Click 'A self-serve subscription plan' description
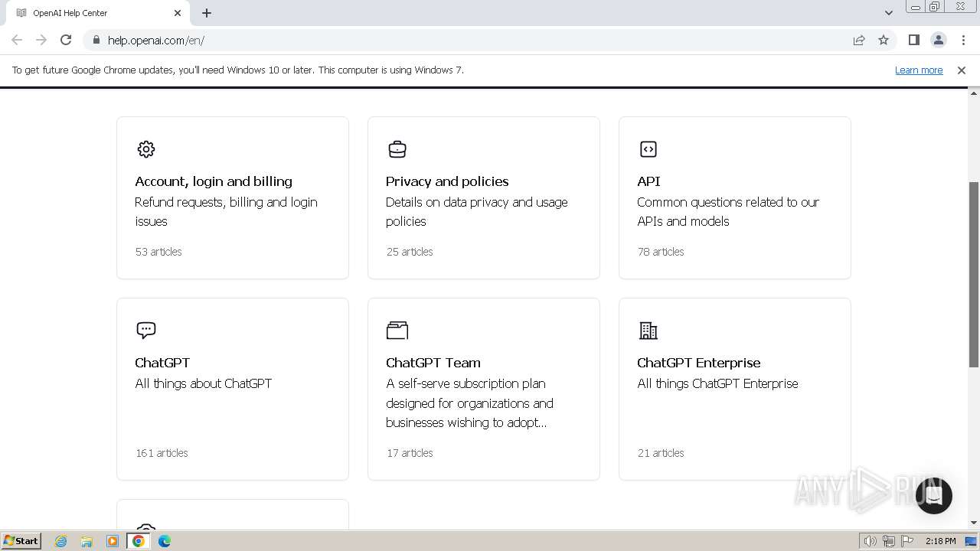This screenshot has height=551, width=980. click(x=469, y=403)
